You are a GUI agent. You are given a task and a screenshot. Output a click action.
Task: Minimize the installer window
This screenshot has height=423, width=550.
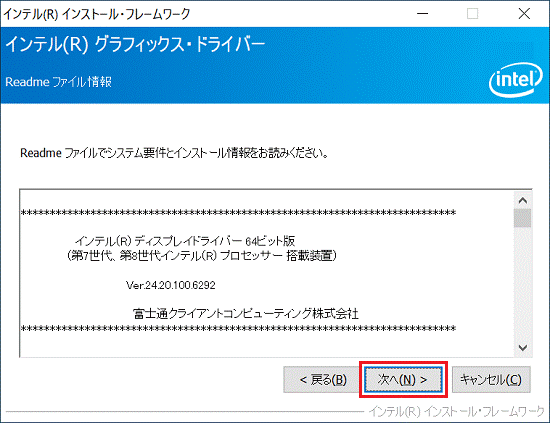click(422, 14)
